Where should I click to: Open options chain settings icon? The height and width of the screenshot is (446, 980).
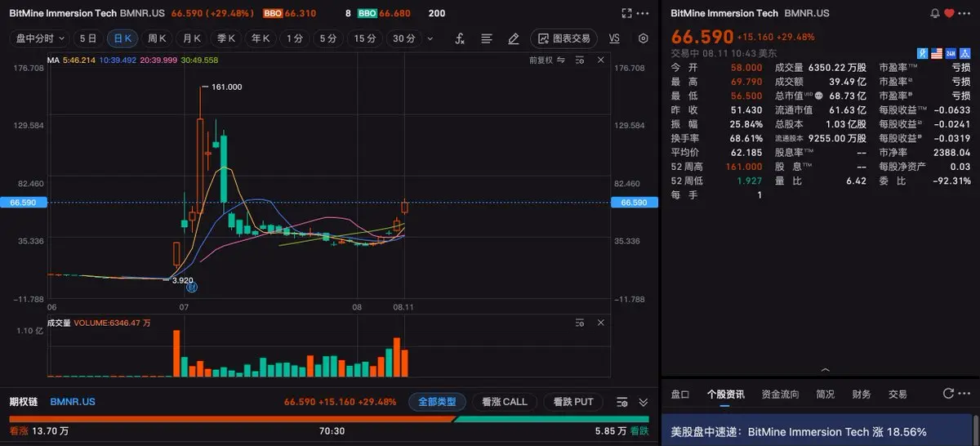(622, 402)
